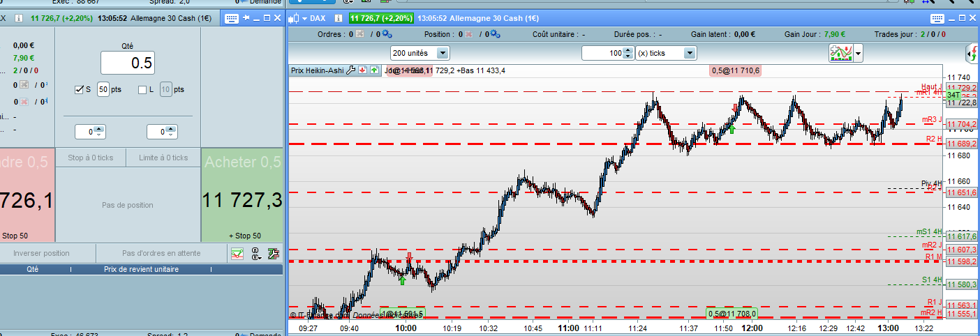This screenshot has height=336, width=980.
Task: Select green buy arrow marker near 10:00
Action: coord(402,280)
